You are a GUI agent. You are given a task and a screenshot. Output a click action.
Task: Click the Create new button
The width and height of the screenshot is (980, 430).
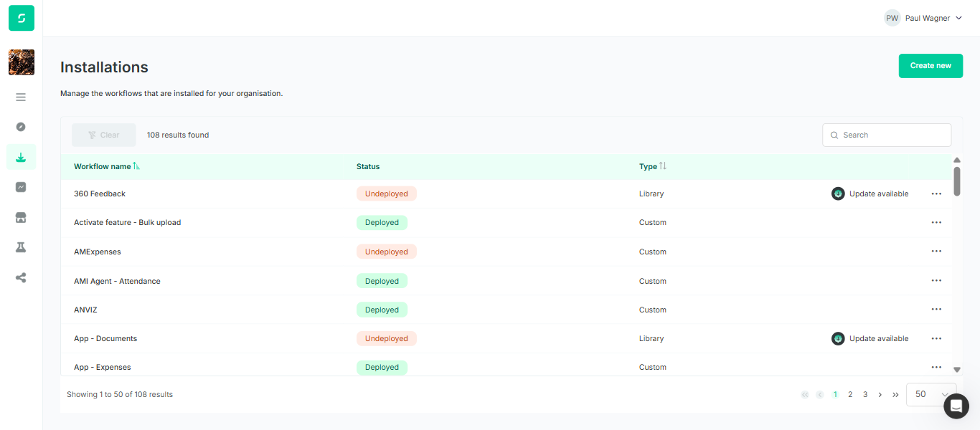point(930,65)
